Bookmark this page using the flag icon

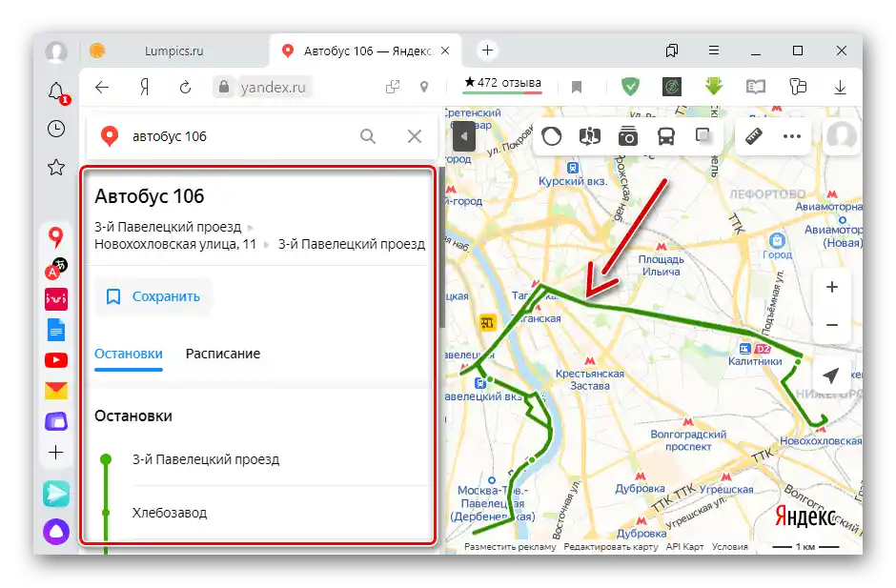pyautogui.click(x=577, y=87)
